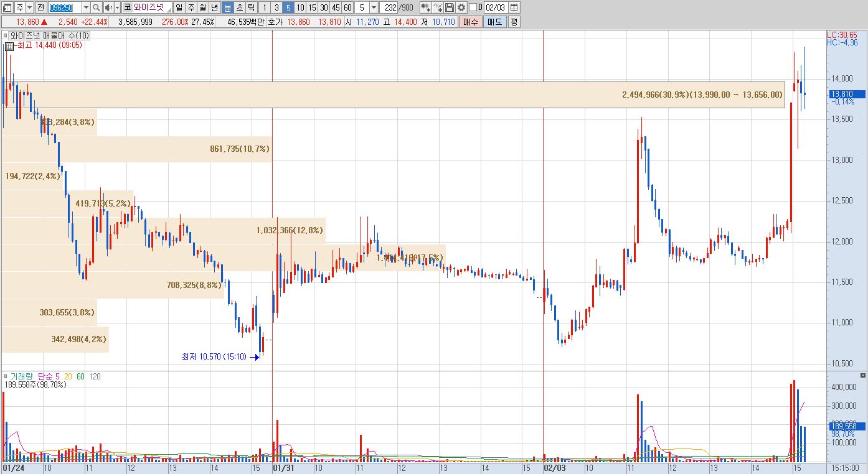Switch to 10-minute interval
868x474 pixels.
300,7
